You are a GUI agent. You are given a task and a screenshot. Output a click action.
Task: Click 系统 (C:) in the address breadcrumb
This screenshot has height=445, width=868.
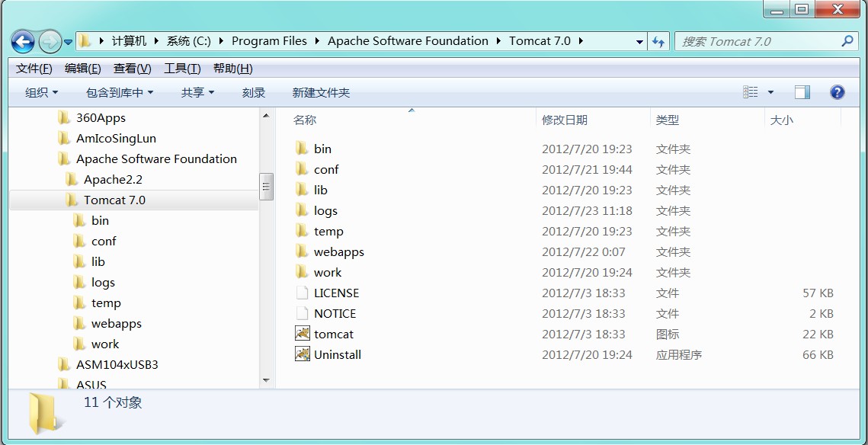[x=189, y=41]
